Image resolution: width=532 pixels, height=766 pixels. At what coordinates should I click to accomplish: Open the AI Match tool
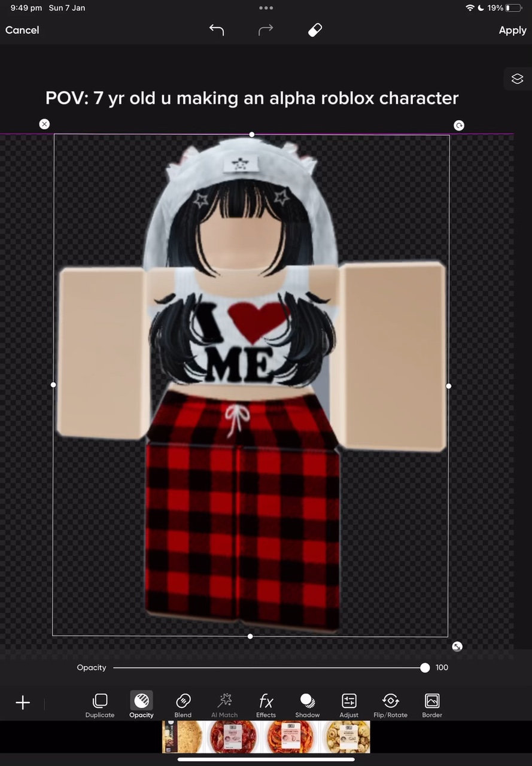point(224,705)
